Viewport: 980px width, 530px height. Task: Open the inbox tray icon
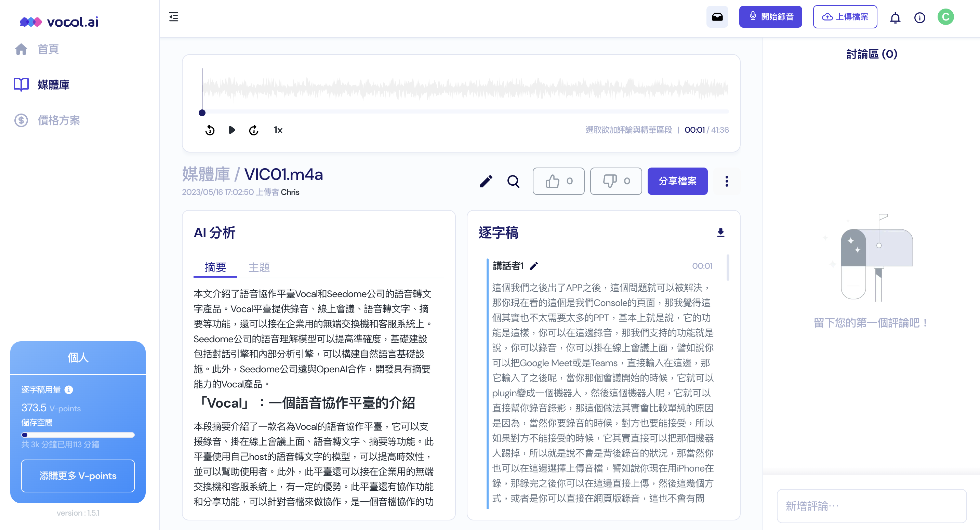717,17
